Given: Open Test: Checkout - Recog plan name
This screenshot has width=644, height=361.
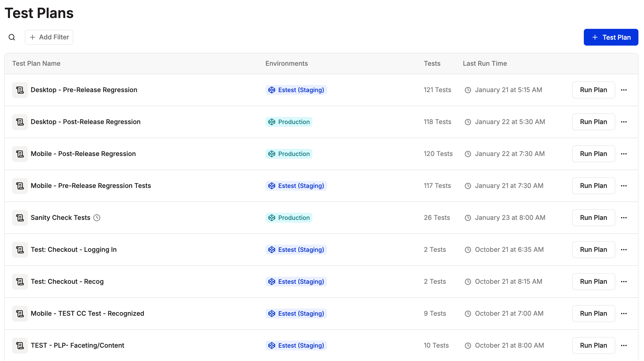Looking at the screenshot, I should point(67,282).
